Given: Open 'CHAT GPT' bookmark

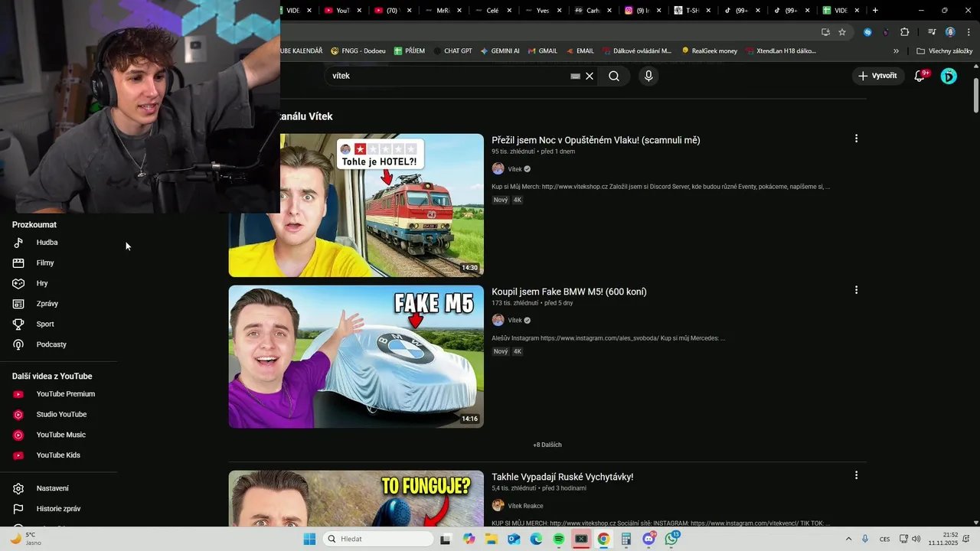Looking at the screenshot, I should 452,51.
